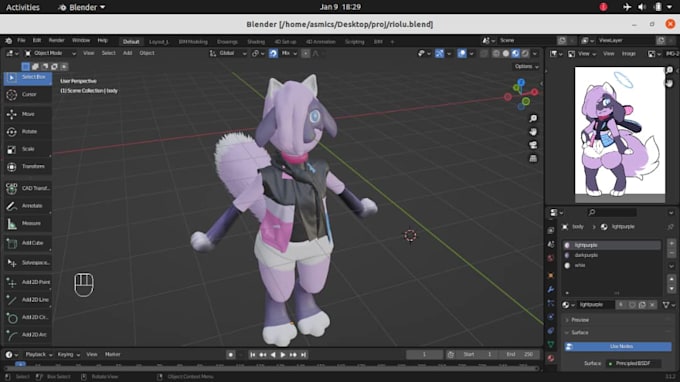Switch to the Shading workspace tab

[256, 42]
